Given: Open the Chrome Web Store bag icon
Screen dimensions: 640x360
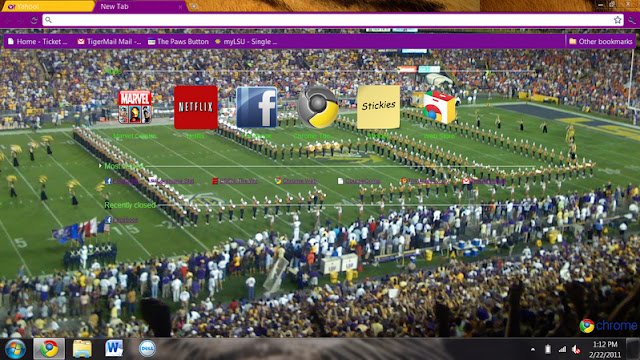Looking at the screenshot, I should [439, 107].
